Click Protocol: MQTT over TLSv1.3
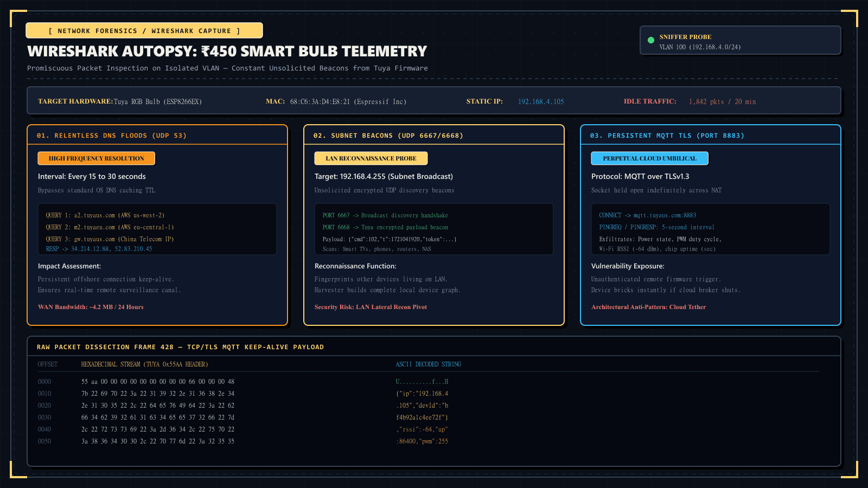The height and width of the screenshot is (488, 868). tap(640, 177)
